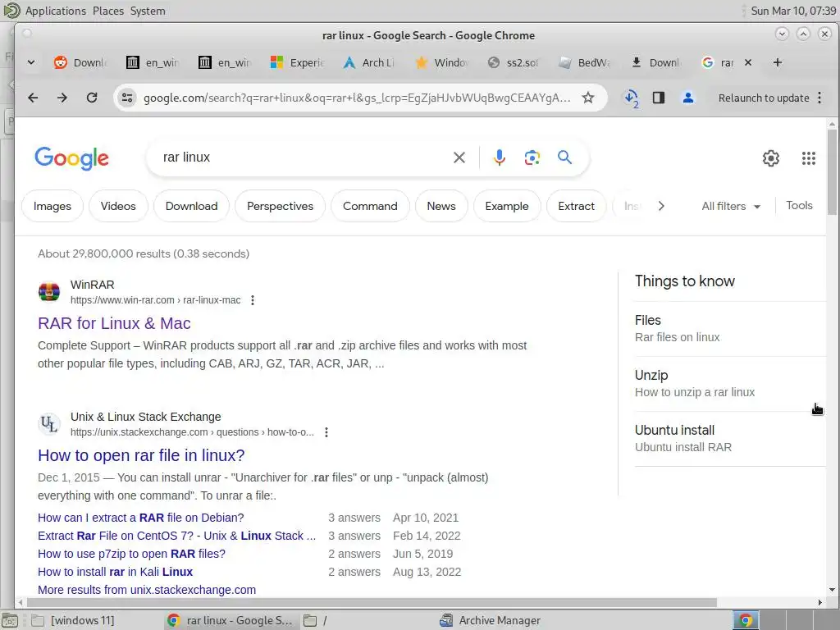Open the 'Unzip' Things to know item
The width and height of the screenshot is (840, 630).
[x=729, y=384]
